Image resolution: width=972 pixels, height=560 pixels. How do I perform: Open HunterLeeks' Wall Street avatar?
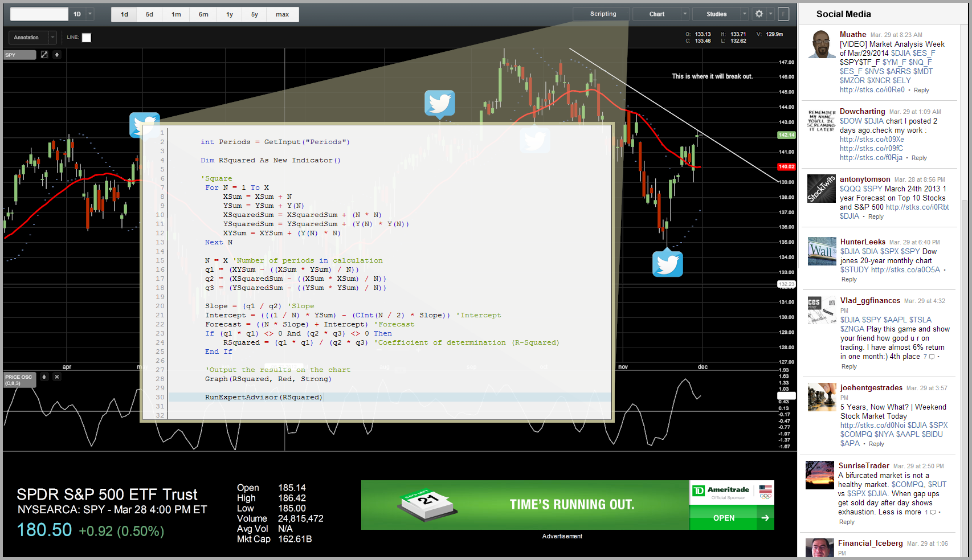click(x=822, y=251)
